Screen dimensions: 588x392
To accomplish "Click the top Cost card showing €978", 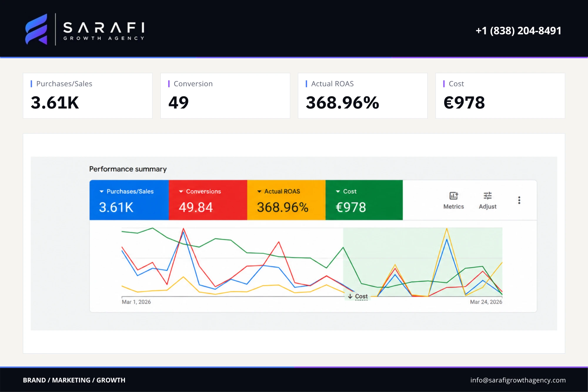I will click(x=500, y=96).
